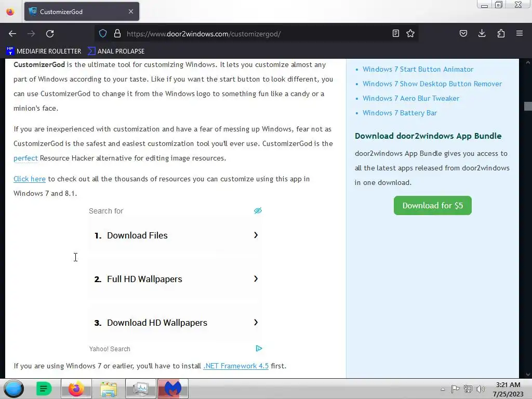Open the system monitor taskbar icon
Viewport: 532px width, 399px height.
point(140,389)
